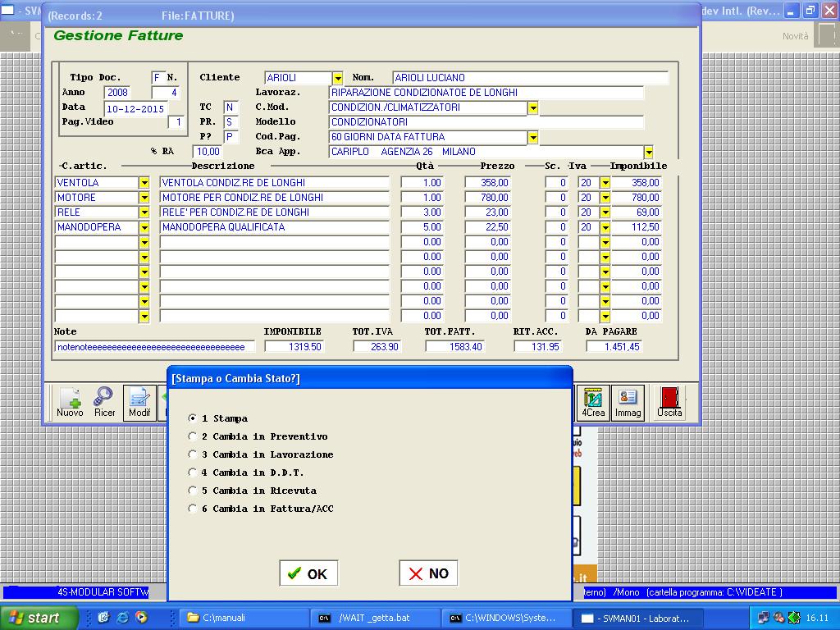Focus the Nom. field ARIOLI LUCIANO

pos(531,78)
